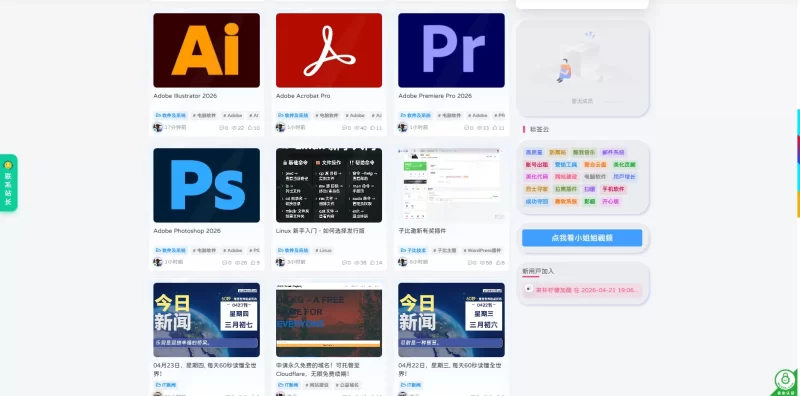The image size is (800, 396).
Task: Click comment icon on Adobe Acrobat Pro card
Action: [x=344, y=128]
